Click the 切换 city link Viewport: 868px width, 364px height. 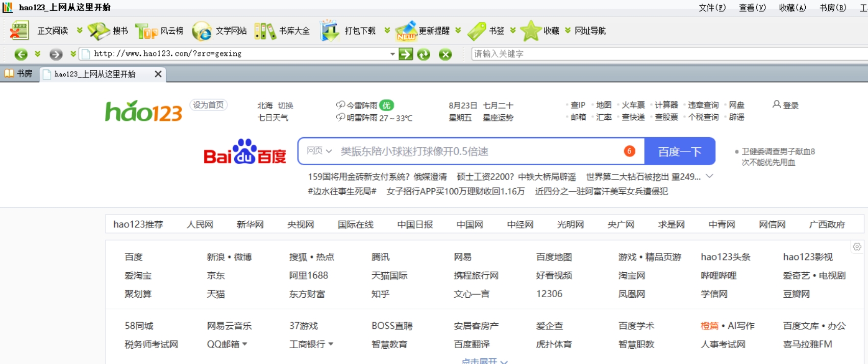click(x=286, y=106)
